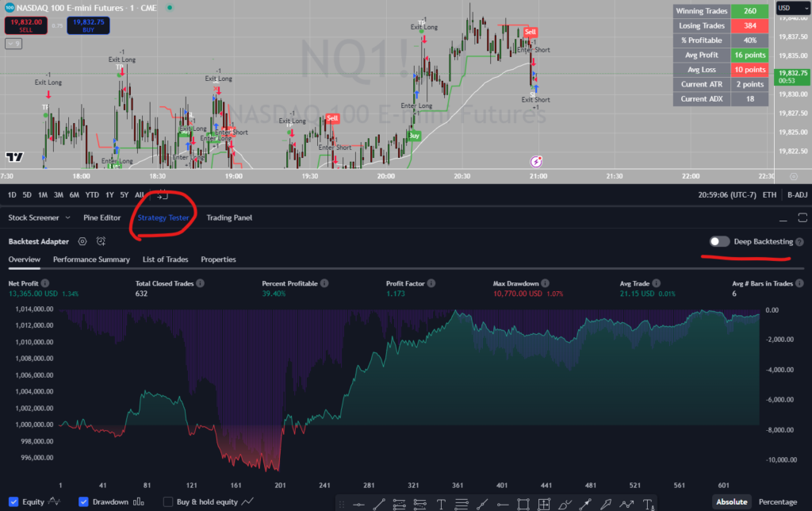This screenshot has height=511, width=812.
Task: Switch chart scale to Percentage
Action: 778,501
